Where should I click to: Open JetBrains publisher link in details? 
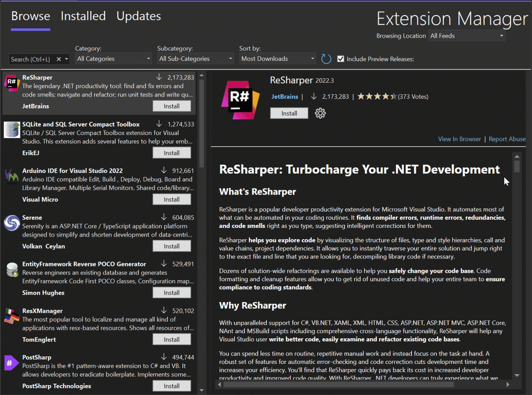[x=285, y=97]
